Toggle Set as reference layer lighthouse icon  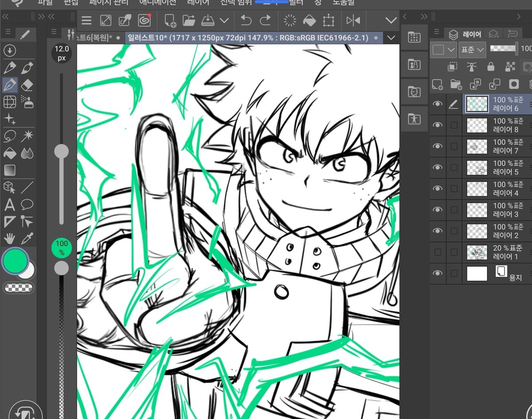tap(471, 66)
